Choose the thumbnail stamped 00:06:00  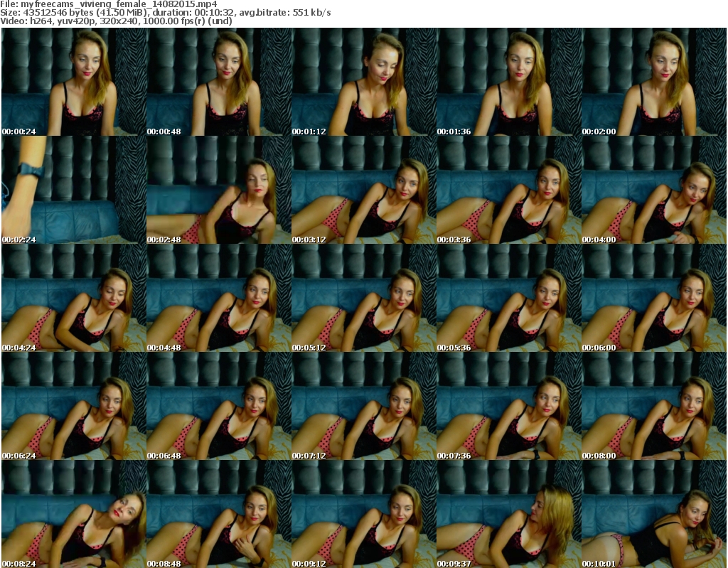click(x=654, y=298)
